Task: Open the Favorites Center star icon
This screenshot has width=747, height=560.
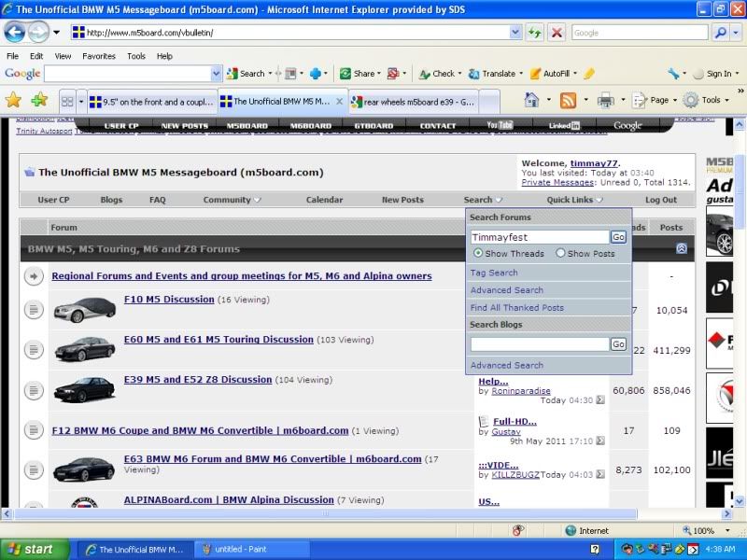Action: [13, 101]
